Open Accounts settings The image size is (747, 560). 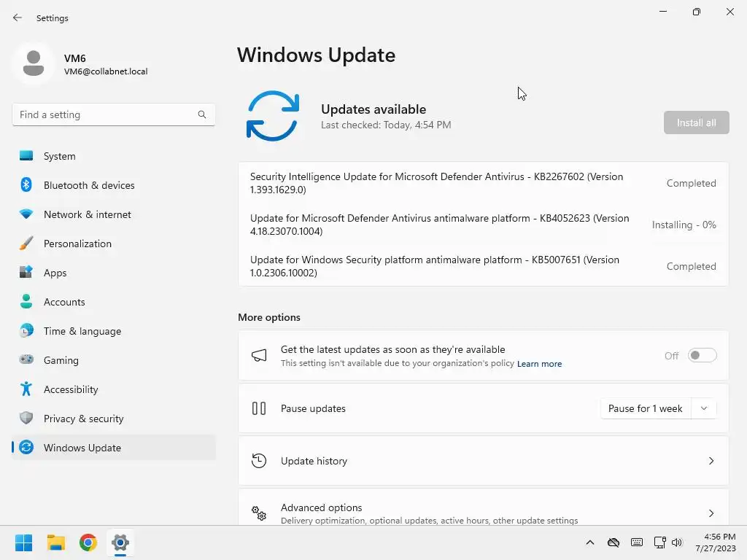[113, 301]
